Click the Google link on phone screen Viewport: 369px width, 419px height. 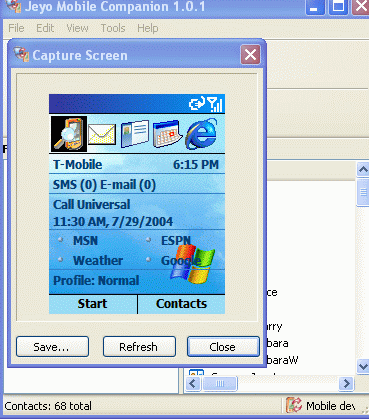pyautogui.click(x=181, y=261)
